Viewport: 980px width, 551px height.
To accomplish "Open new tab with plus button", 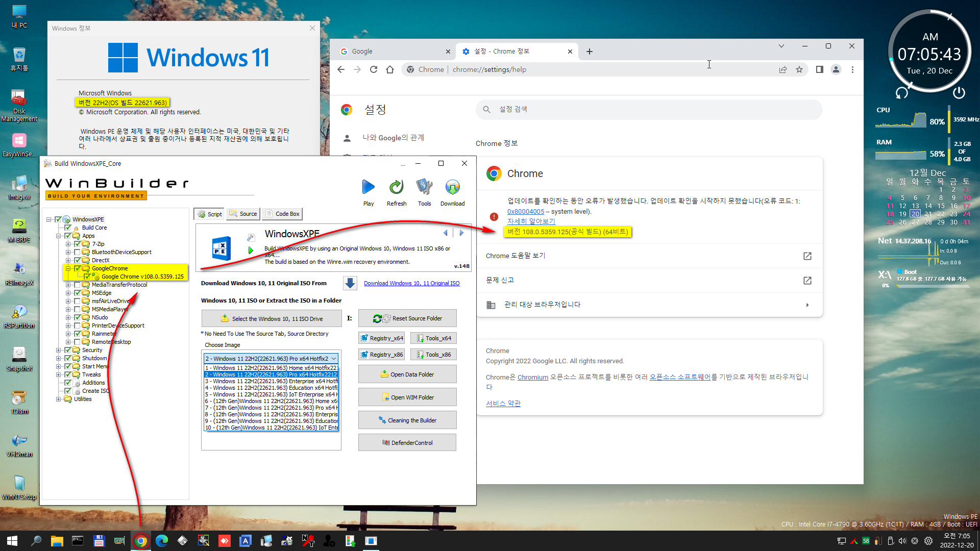I will [590, 52].
